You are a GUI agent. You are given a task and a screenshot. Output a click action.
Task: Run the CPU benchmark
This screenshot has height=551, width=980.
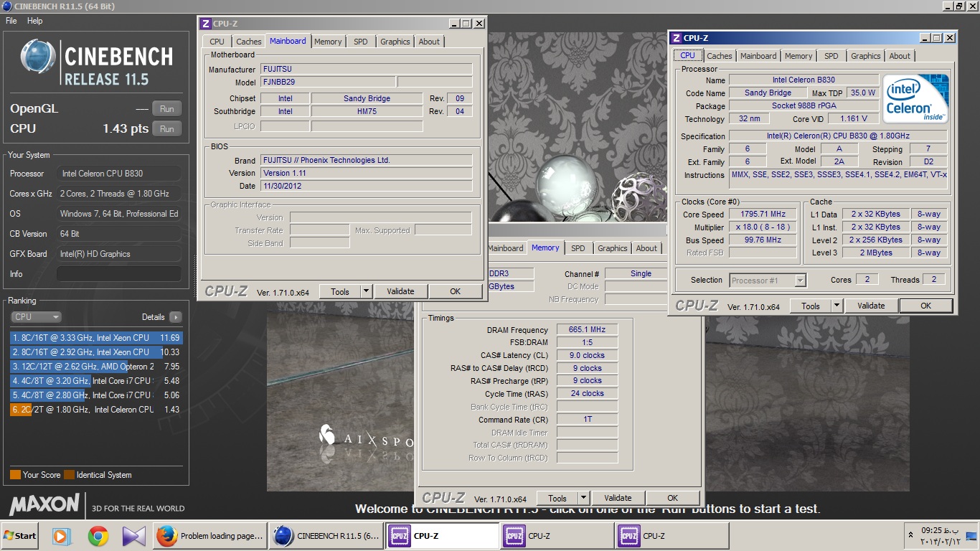tap(166, 129)
